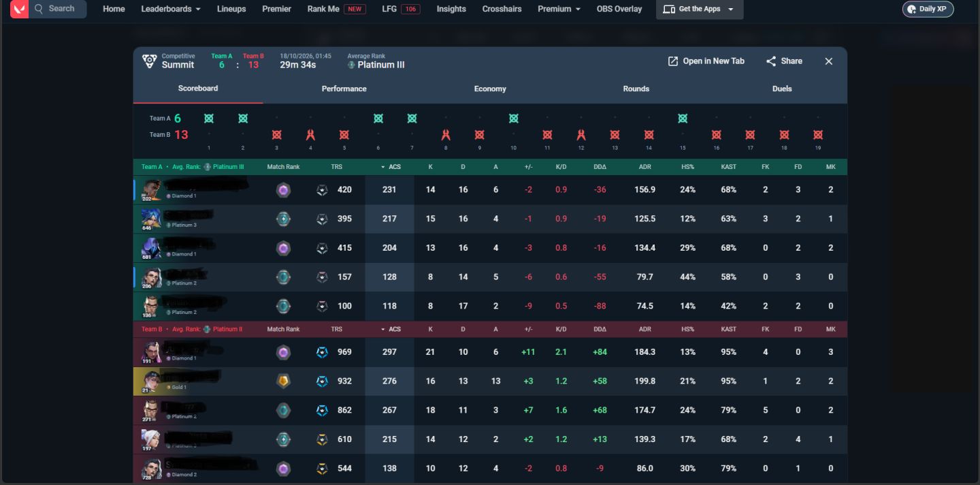The image size is (980, 485).
Task: Click the Platinum III average rank icon in header
Action: click(x=351, y=65)
